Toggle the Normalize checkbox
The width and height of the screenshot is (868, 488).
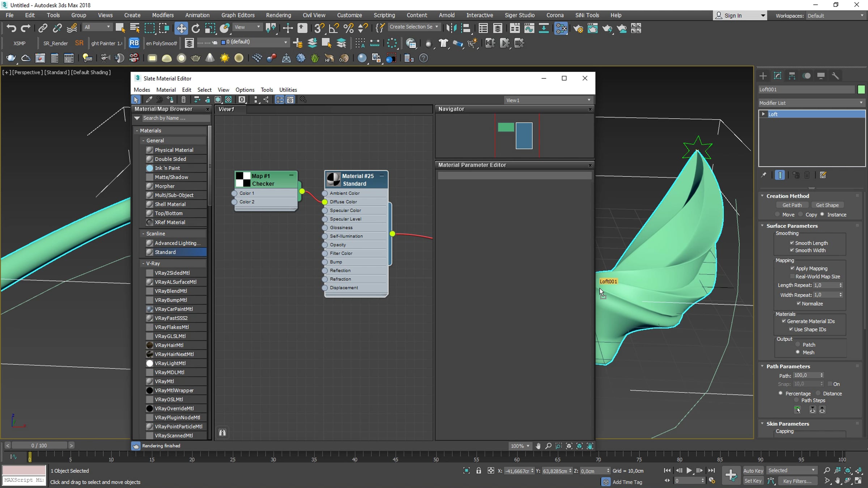799,304
